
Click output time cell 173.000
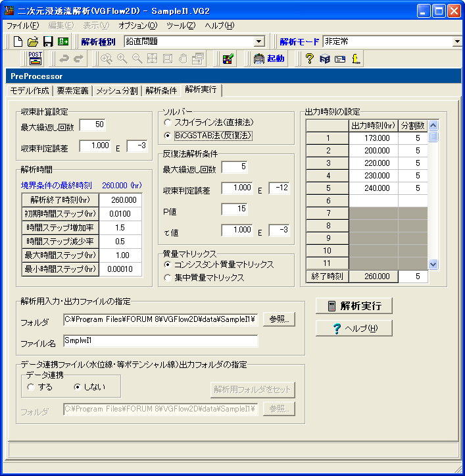[x=374, y=138]
